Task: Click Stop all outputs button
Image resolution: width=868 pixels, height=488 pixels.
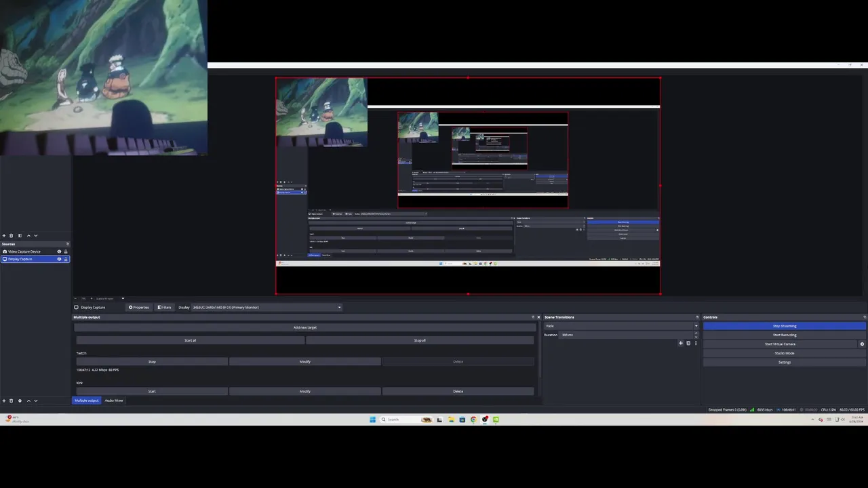Action: click(420, 340)
